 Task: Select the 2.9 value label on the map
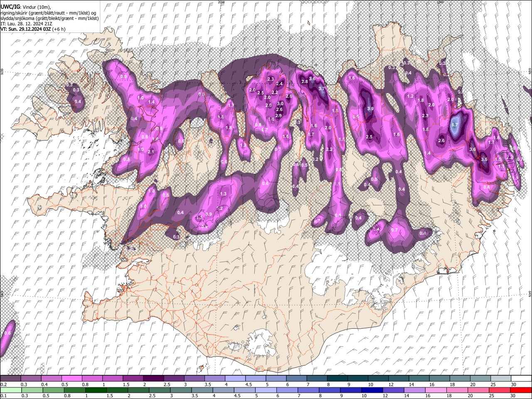coord(278,116)
